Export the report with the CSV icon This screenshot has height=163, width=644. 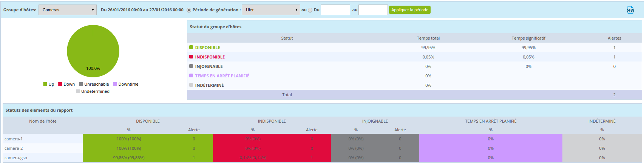coord(630,10)
